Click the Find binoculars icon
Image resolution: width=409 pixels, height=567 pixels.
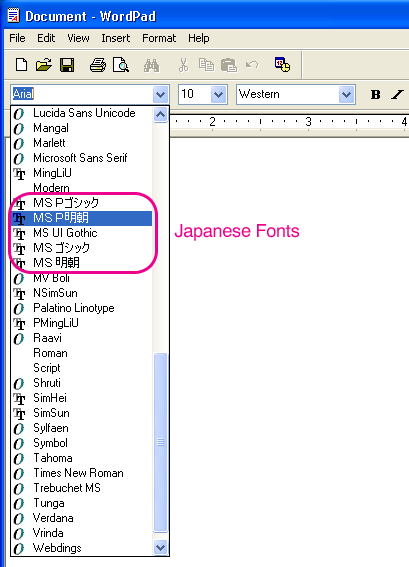coord(152,65)
